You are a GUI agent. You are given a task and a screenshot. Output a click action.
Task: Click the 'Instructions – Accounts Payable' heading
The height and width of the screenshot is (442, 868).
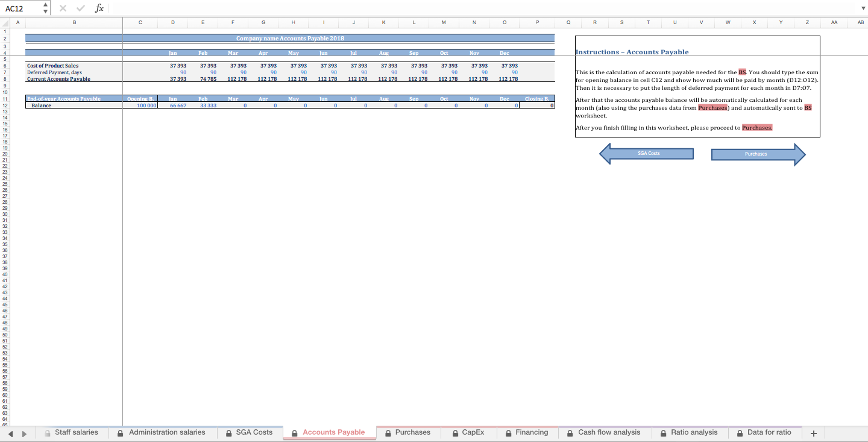pyautogui.click(x=632, y=52)
